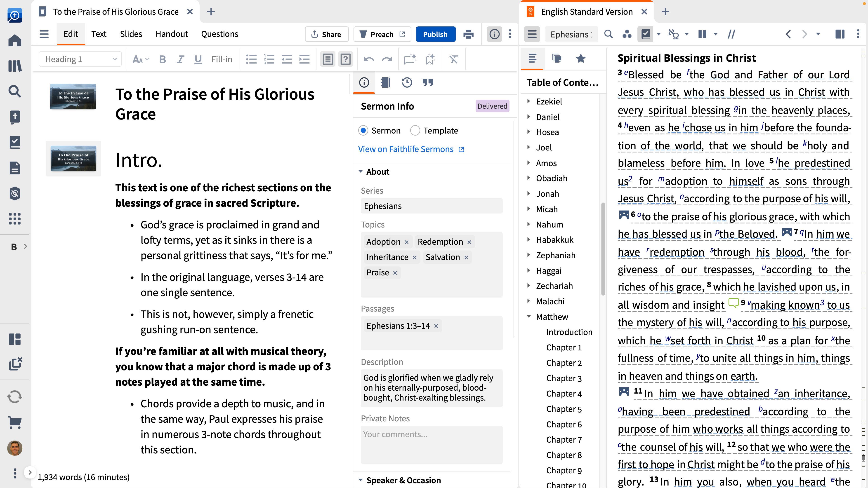The height and width of the screenshot is (488, 868).
Task: Select the Template radio button
Action: point(415,130)
